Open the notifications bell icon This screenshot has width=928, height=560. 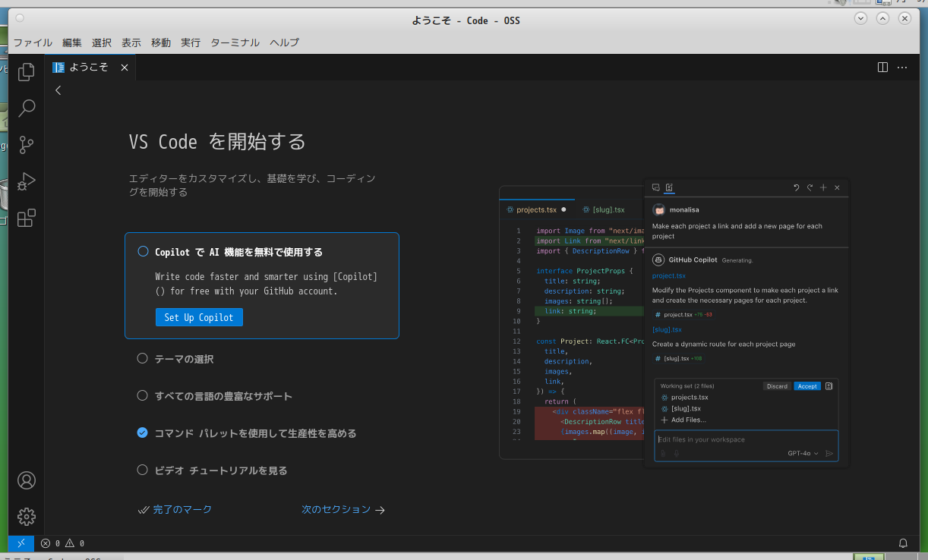point(903,543)
